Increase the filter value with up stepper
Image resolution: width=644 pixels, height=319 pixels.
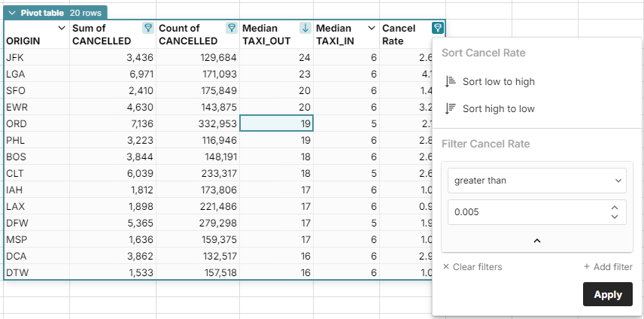(615, 208)
